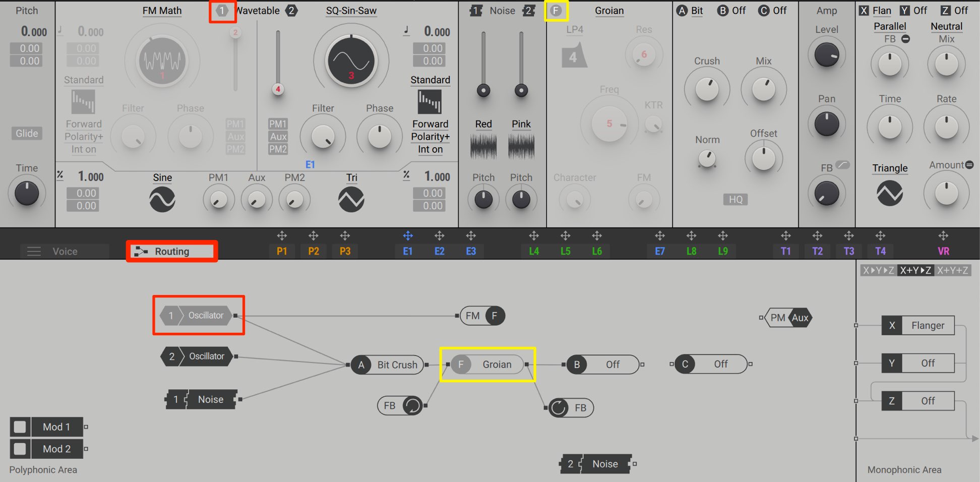
Task: Click the Triangle LFO shape icon in Flanger
Action: [x=890, y=193]
